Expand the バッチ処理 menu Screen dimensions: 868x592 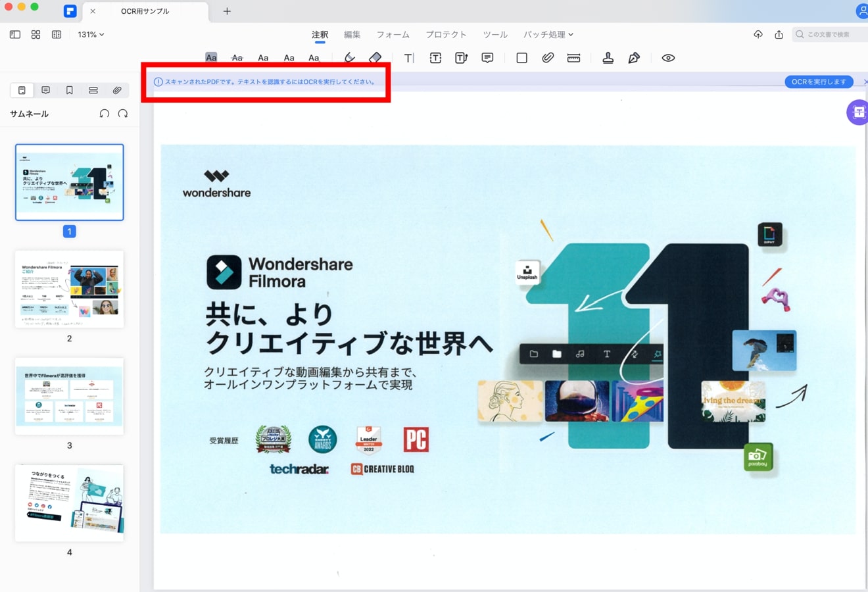click(x=548, y=34)
